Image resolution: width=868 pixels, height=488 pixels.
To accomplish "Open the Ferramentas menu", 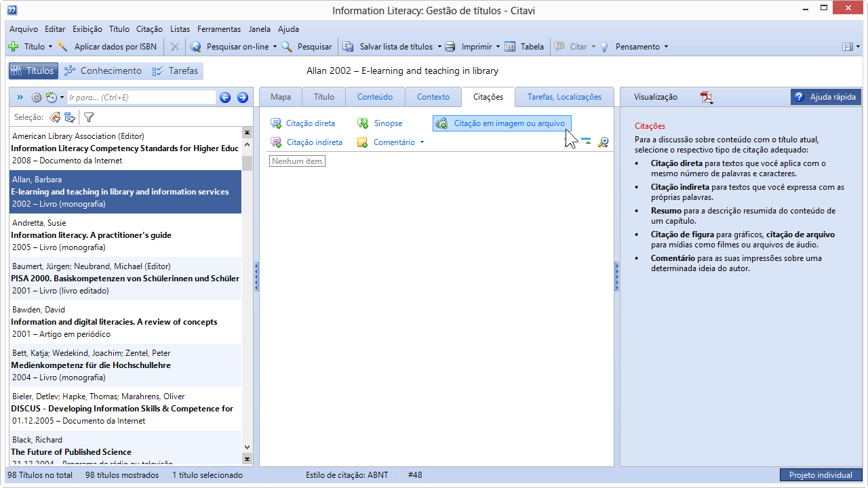I will (x=219, y=29).
